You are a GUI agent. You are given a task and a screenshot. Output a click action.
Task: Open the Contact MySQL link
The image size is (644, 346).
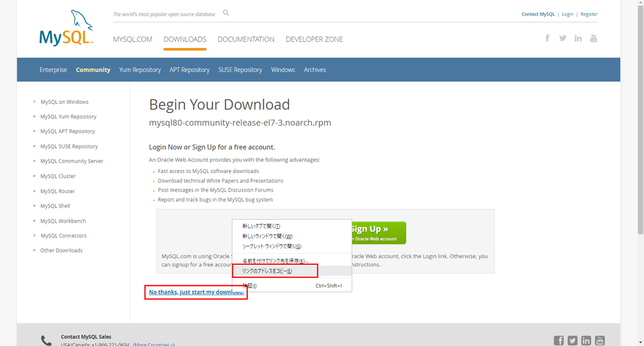[x=538, y=14]
